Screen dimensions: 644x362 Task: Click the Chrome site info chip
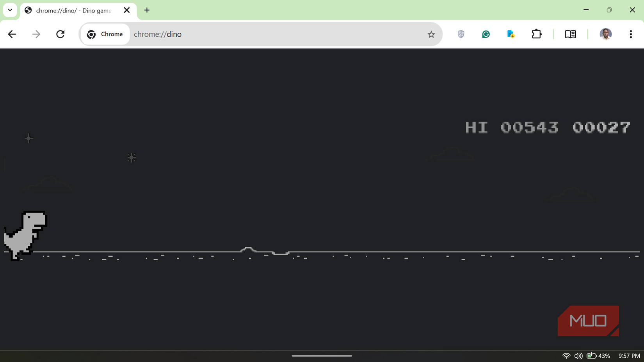tap(105, 34)
